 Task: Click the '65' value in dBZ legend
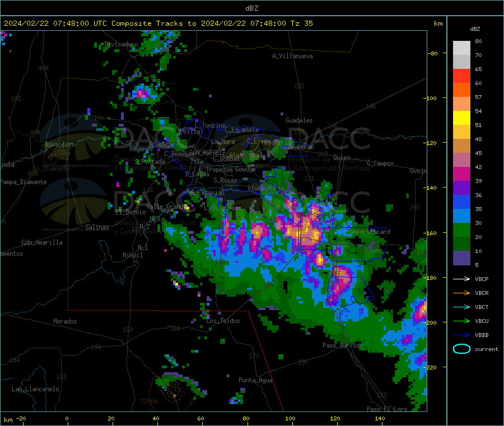point(478,69)
